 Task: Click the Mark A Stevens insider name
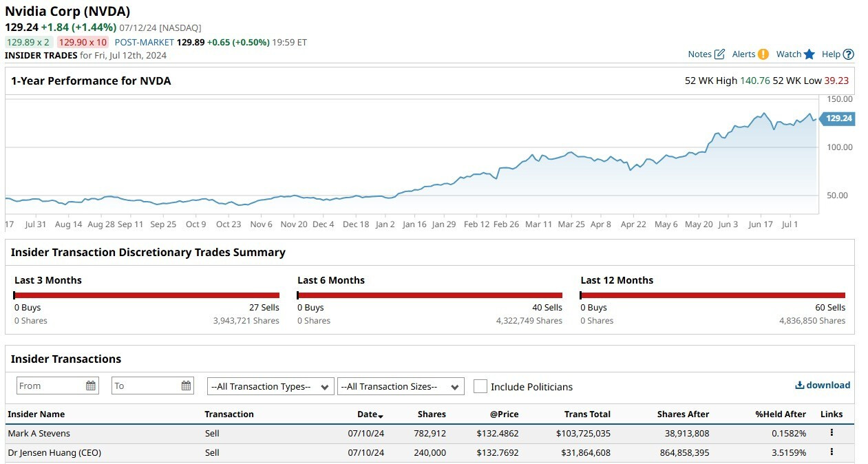pyautogui.click(x=39, y=434)
